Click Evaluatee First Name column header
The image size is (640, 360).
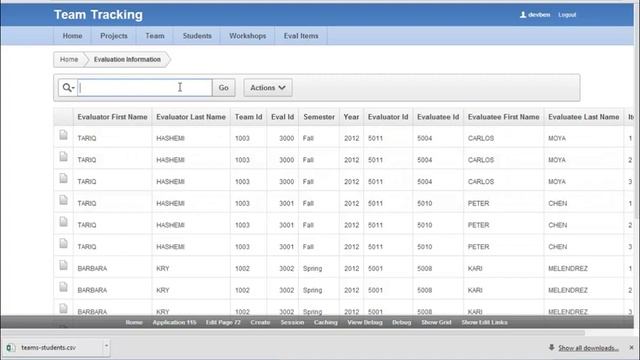point(503,117)
